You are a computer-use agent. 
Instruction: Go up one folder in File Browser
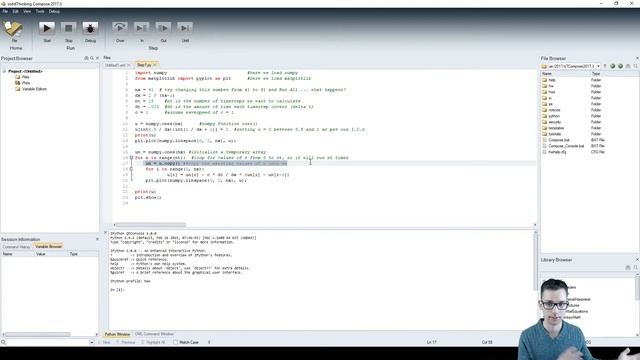tap(605, 66)
